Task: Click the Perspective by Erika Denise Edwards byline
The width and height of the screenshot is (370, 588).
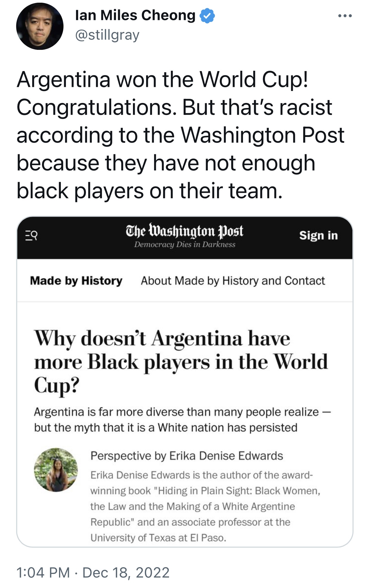Action: (x=187, y=456)
